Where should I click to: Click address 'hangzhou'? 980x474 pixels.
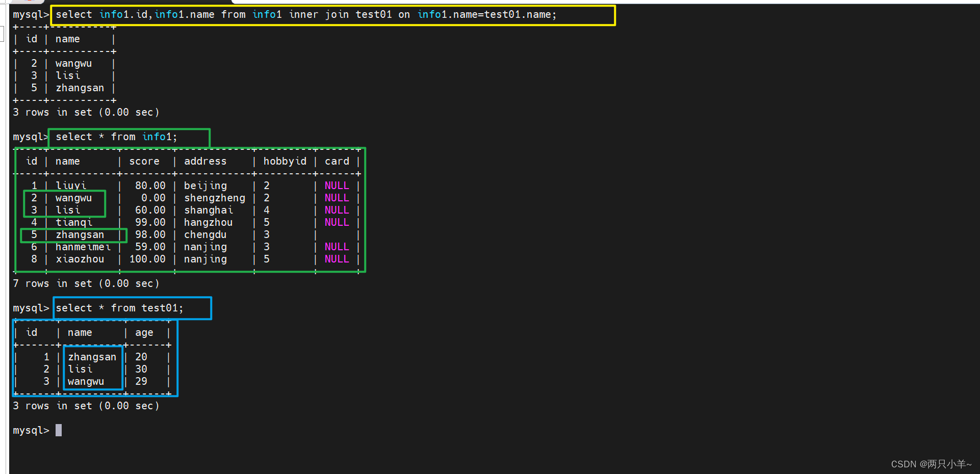(x=208, y=223)
